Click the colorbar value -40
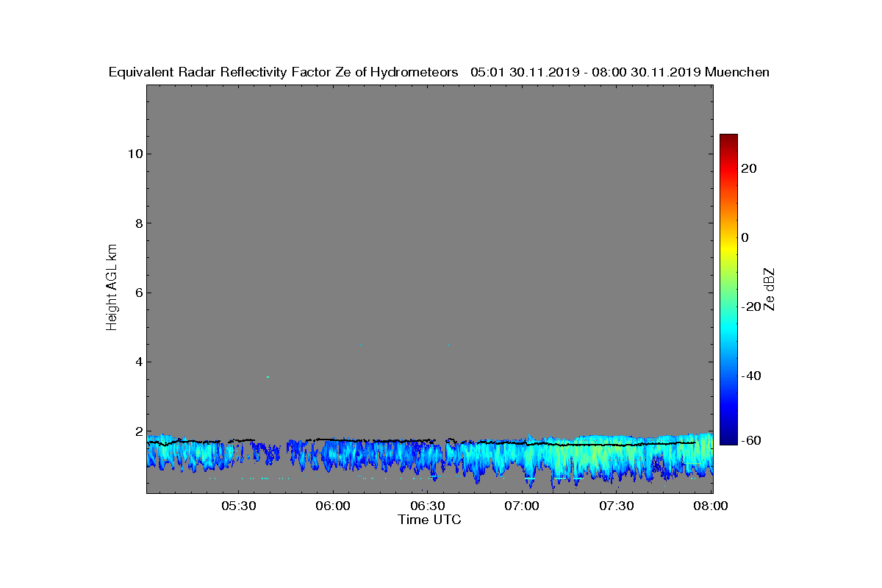 point(750,376)
